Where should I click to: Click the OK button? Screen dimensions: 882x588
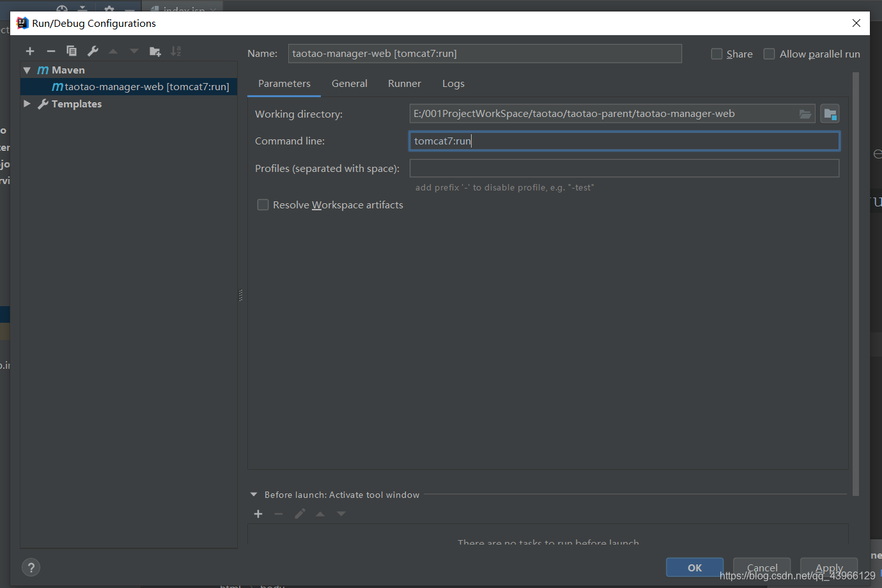point(695,568)
